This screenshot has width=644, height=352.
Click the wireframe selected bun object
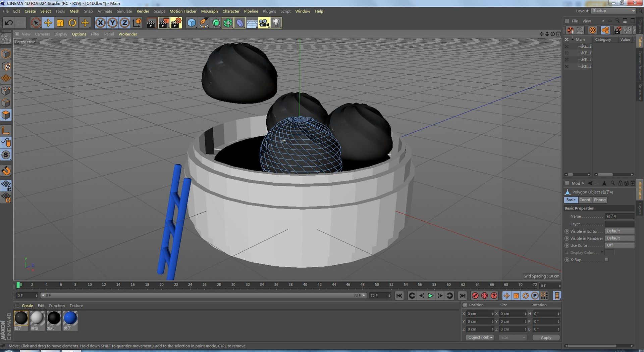coord(301,145)
